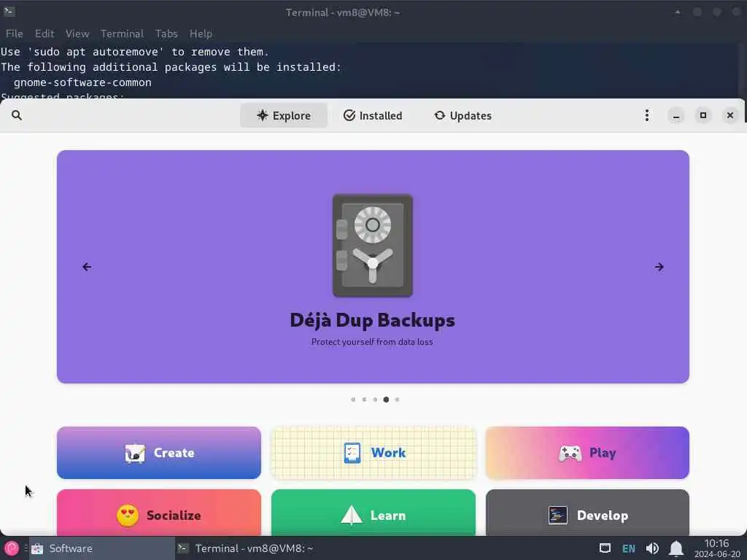The width and height of the screenshot is (747, 560).
Task: Click the Déjà Dup safe icon
Action: (x=373, y=245)
